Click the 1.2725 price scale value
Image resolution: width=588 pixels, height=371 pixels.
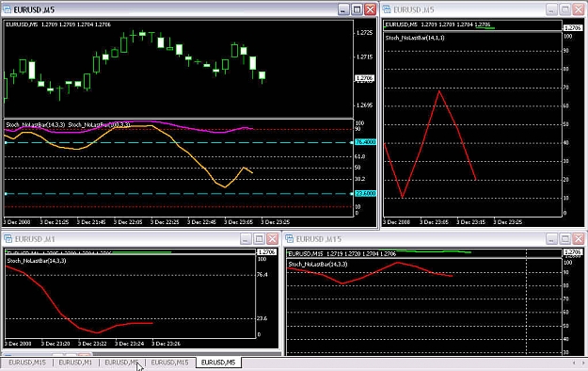(x=364, y=33)
